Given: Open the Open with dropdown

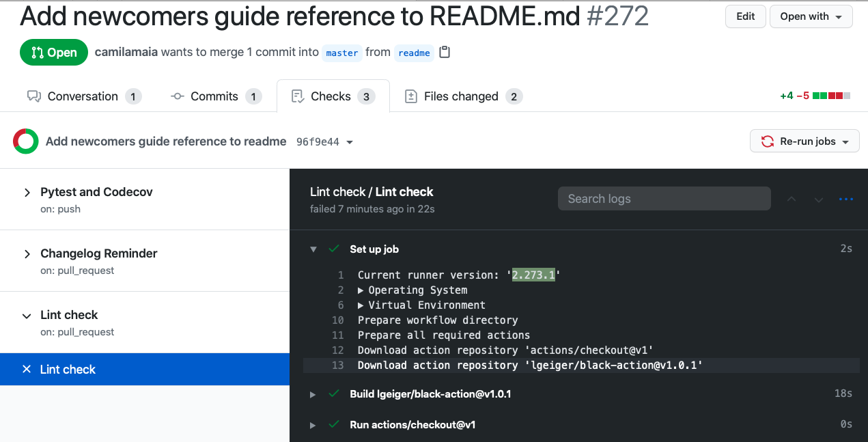Looking at the screenshot, I should (x=811, y=16).
